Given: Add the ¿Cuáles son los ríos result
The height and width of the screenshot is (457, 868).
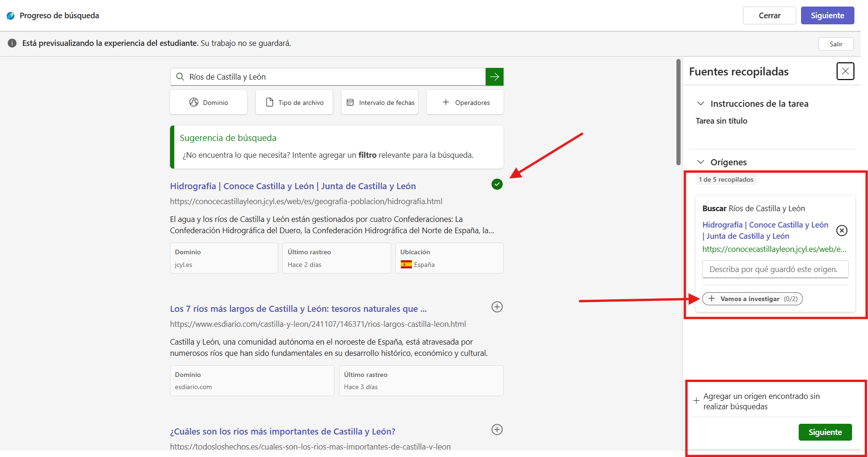Looking at the screenshot, I should tap(497, 429).
